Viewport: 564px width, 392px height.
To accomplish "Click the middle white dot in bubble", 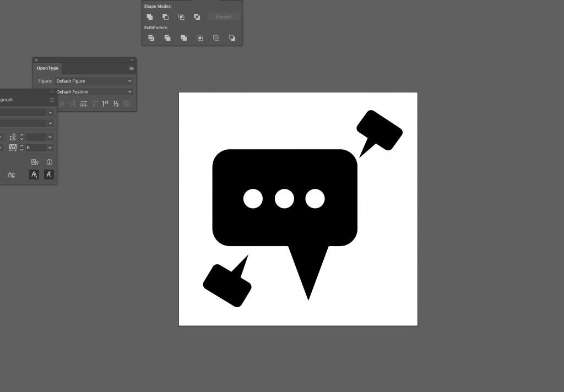I will 284,199.
